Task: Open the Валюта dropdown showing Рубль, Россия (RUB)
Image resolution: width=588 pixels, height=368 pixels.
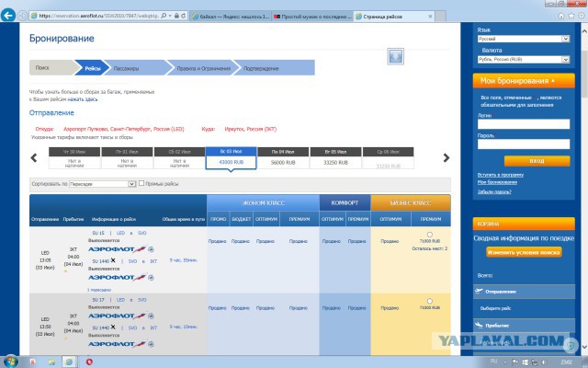Action: (x=524, y=59)
